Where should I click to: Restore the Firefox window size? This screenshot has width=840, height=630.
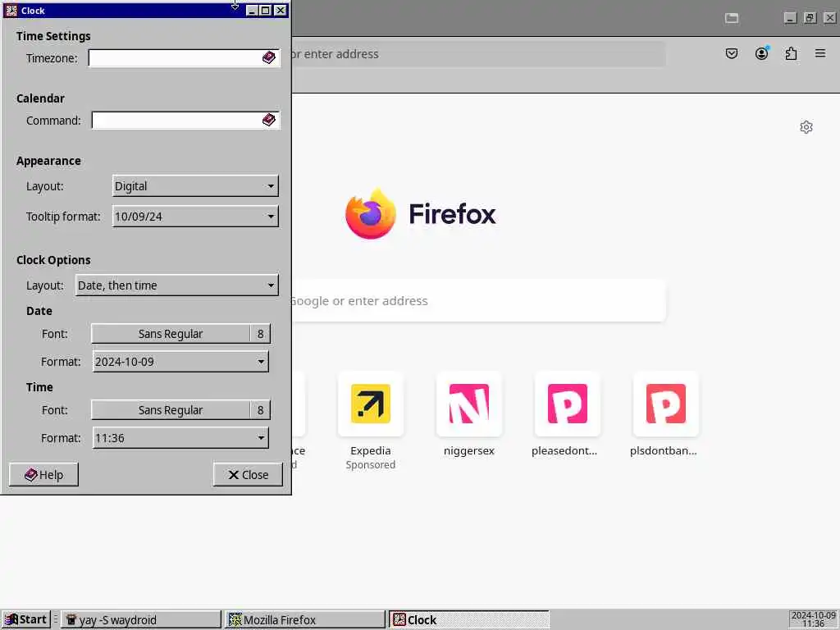coord(810,18)
